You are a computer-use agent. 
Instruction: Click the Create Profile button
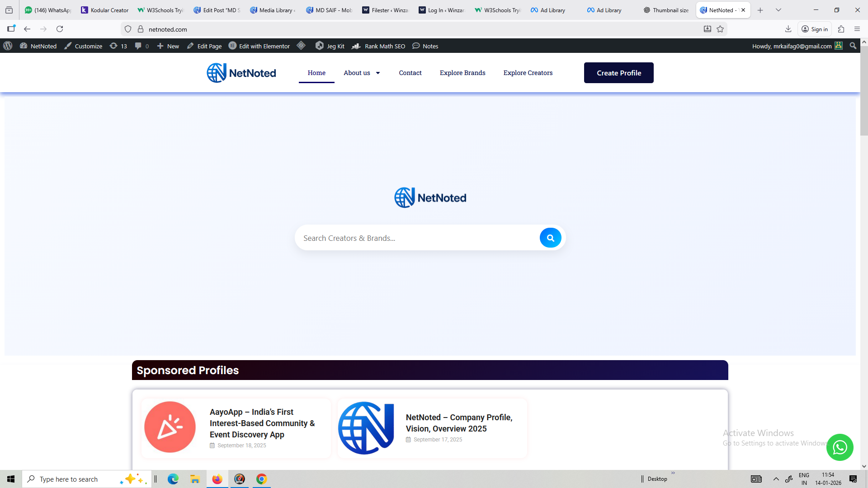click(x=618, y=73)
